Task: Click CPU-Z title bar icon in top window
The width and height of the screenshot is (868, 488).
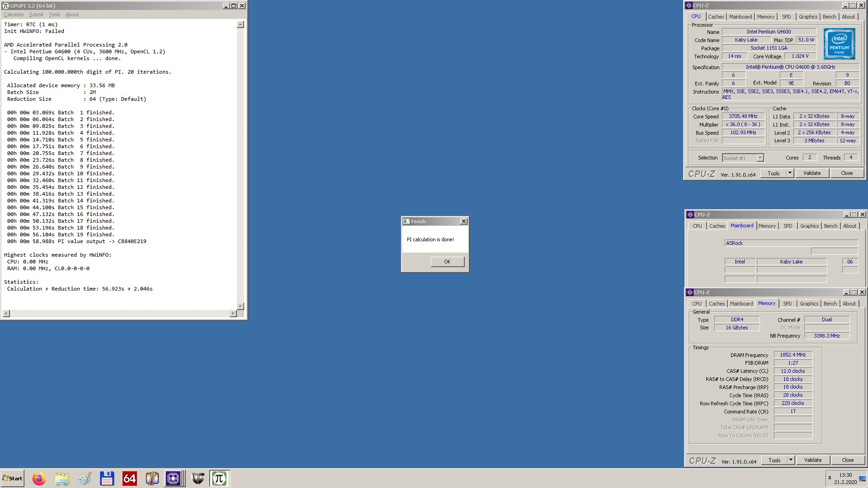Action: (x=689, y=5)
